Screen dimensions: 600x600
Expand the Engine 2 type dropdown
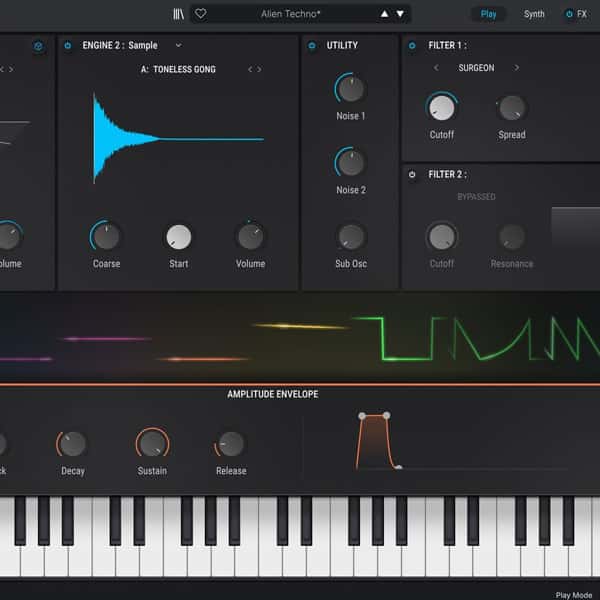pos(179,46)
